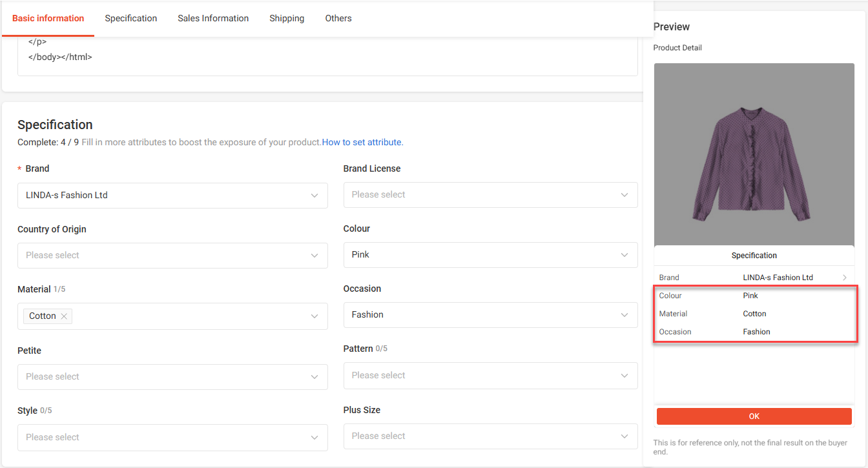Open the Brand dropdown chevron
868x468 pixels.
(x=315, y=196)
